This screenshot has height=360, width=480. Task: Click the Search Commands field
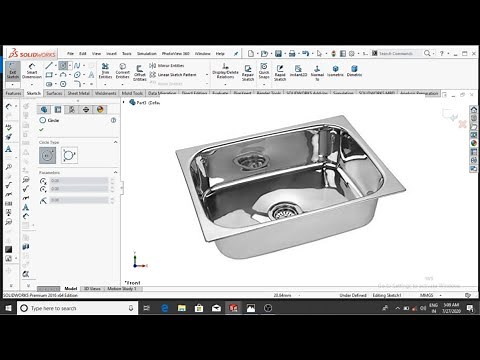point(397,53)
